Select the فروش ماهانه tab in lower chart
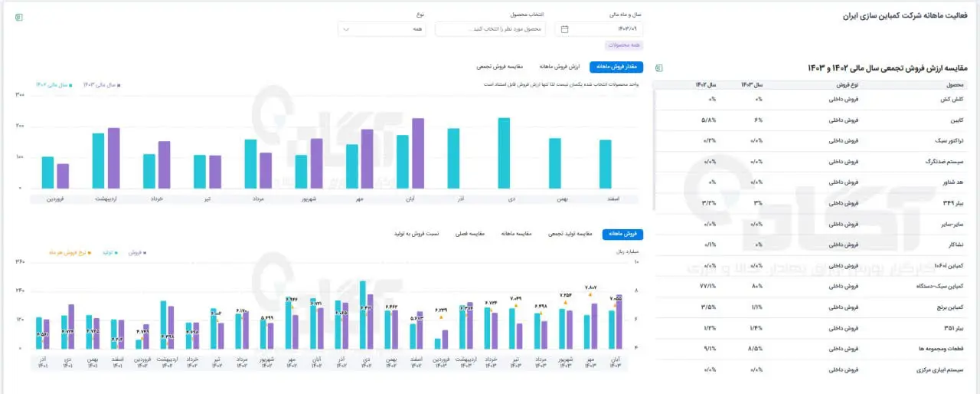The image size is (980, 394). coord(623,234)
